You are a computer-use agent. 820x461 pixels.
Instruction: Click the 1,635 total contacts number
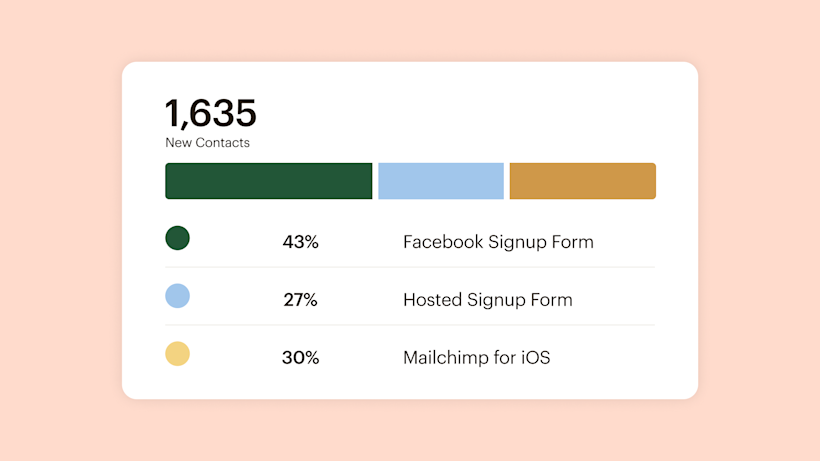(x=211, y=113)
